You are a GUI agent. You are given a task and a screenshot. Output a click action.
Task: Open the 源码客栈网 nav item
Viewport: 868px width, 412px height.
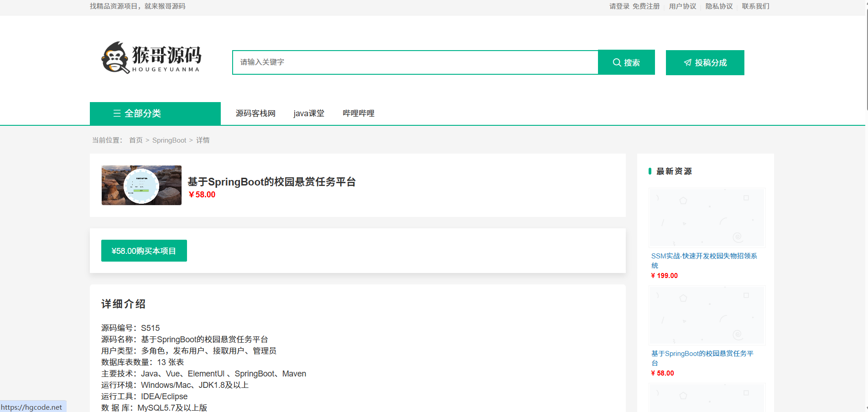(255, 113)
